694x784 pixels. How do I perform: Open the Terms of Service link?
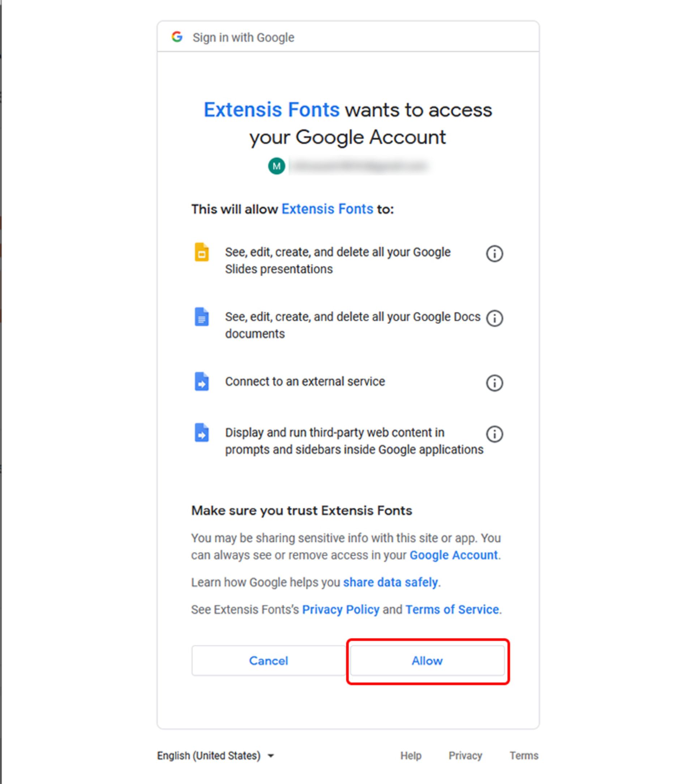(x=452, y=609)
